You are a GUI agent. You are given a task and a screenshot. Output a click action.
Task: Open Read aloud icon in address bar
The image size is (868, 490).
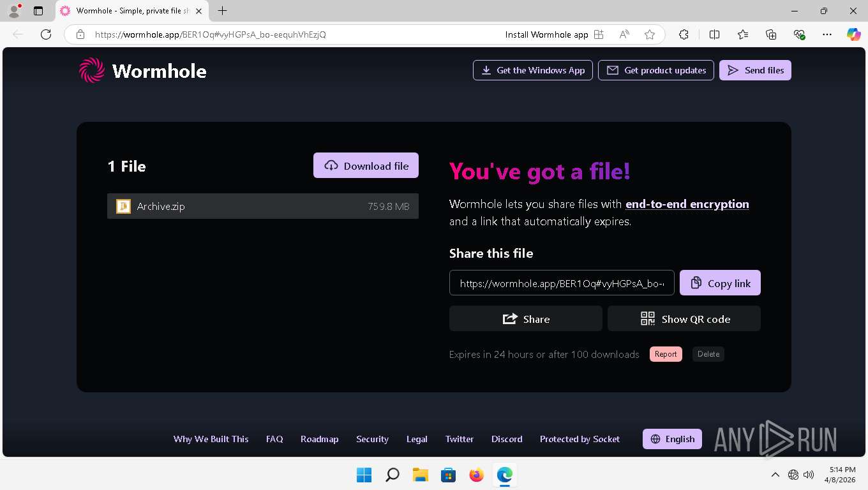(624, 34)
